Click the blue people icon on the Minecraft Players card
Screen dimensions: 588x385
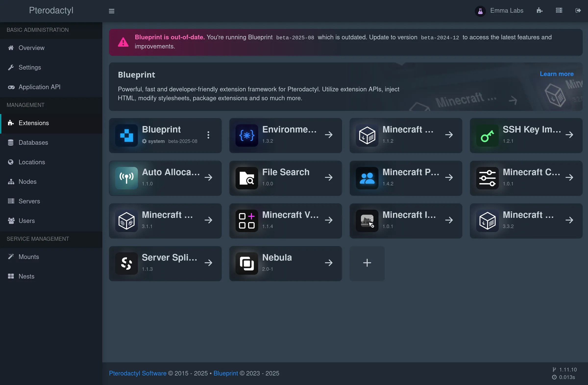tap(367, 178)
